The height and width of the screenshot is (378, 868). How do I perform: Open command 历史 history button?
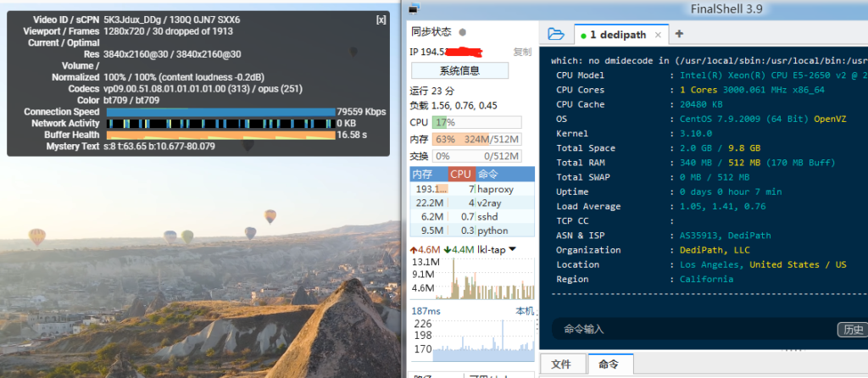tap(851, 330)
